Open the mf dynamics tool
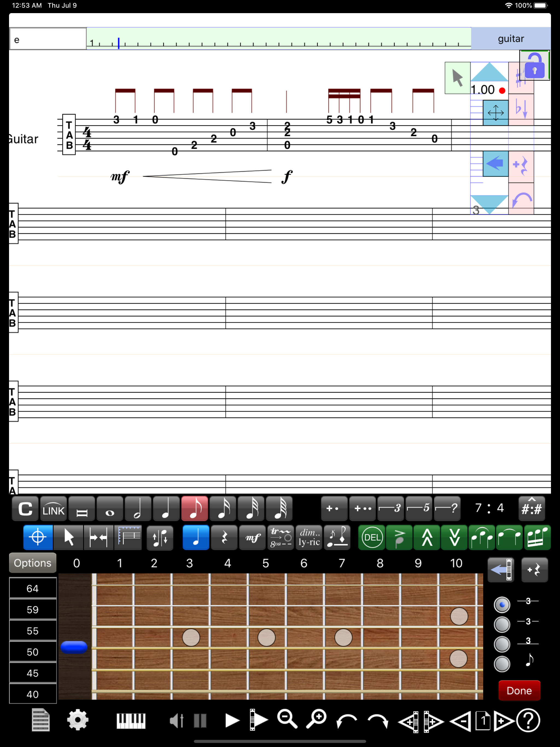Screen dimensions: 560x747 click(x=253, y=537)
